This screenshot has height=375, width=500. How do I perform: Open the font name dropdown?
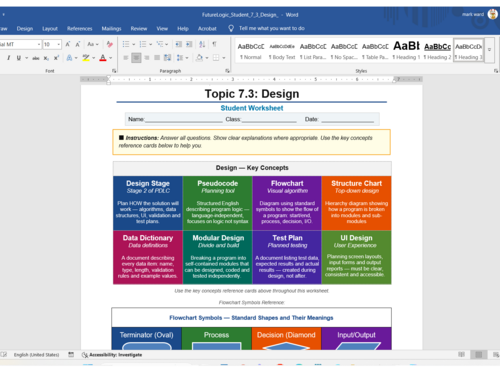[39, 44]
